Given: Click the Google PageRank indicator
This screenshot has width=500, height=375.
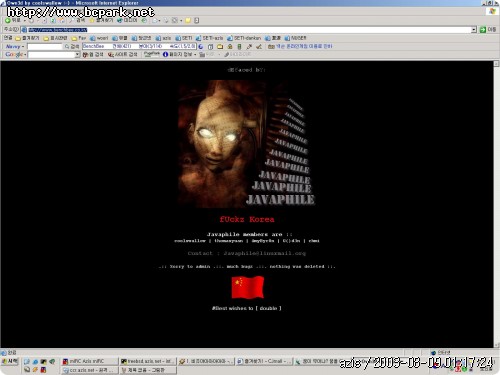Looking at the screenshot, I should click(x=152, y=54).
